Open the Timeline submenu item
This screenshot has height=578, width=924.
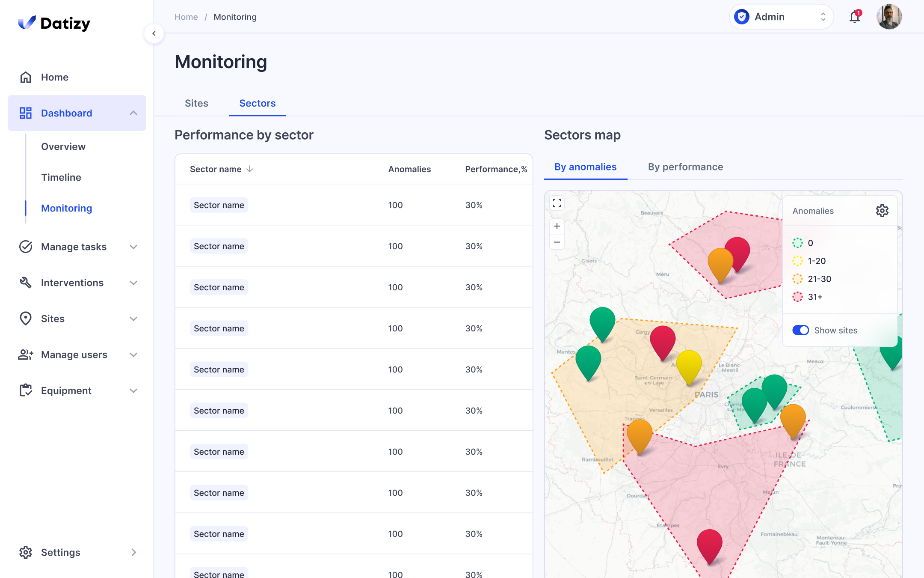[61, 177]
